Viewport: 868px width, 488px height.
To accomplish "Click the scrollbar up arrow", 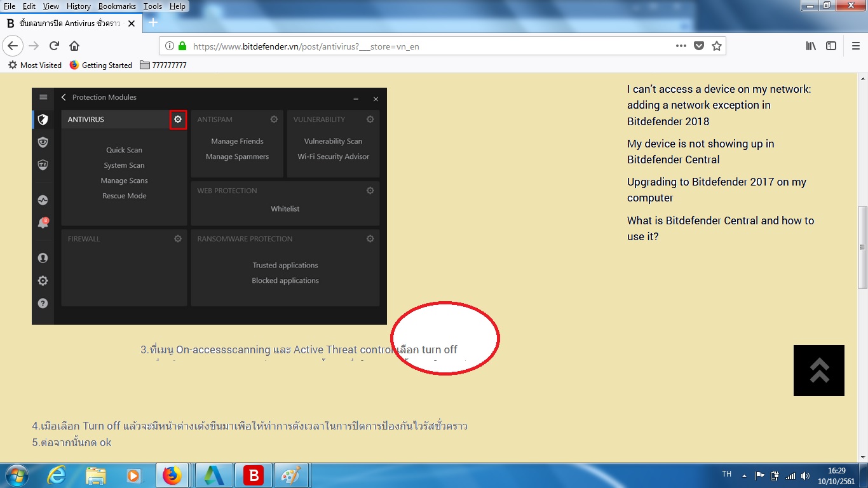I will 862,77.
